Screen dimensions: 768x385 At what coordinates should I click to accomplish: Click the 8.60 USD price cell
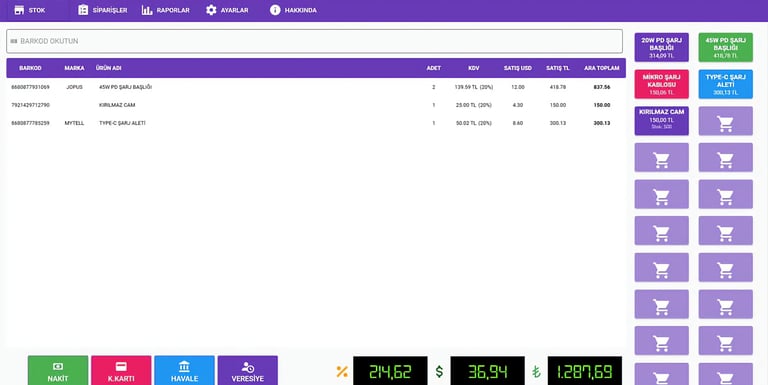(518, 123)
